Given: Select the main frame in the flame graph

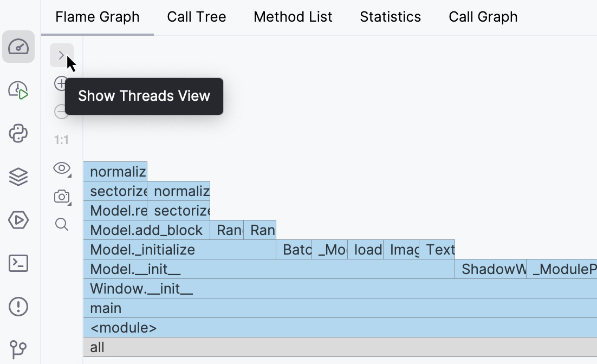Looking at the screenshot, I should click(217, 308).
